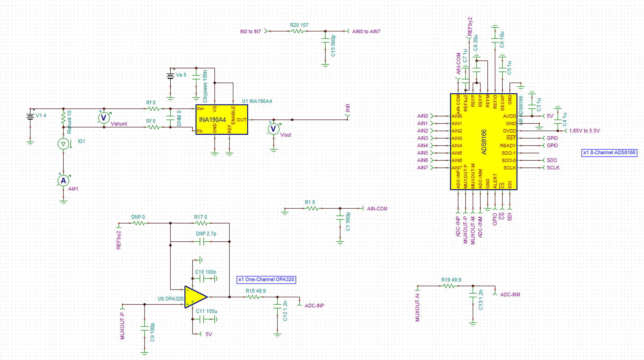Select resistor R17 0 in feedback path

(202, 223)
